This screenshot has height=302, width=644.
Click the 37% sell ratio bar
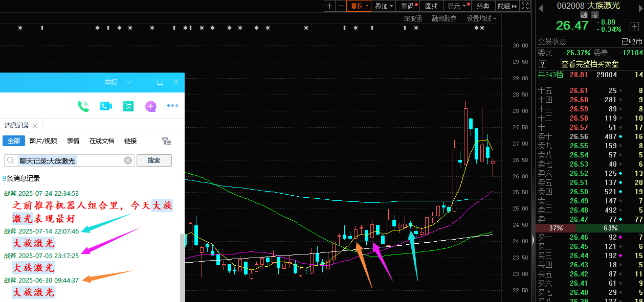pyautogui.click(x=555, y=228)
